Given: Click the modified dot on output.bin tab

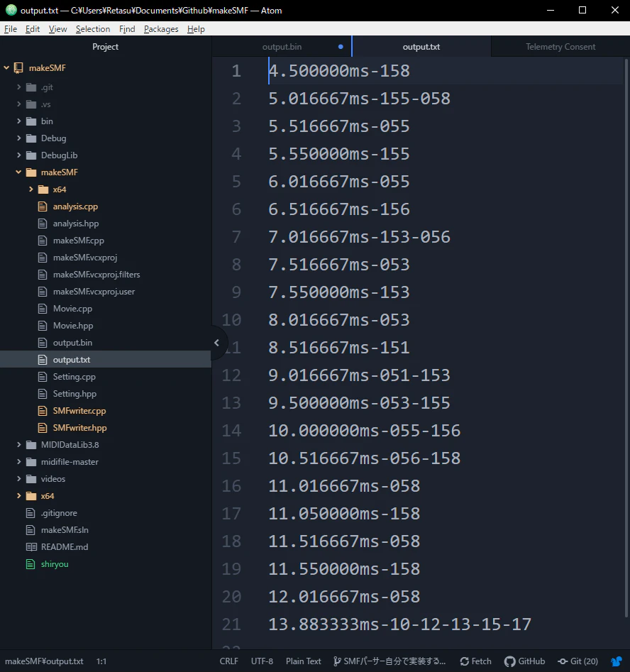Looking at the screenshot, I should point(341,47).
